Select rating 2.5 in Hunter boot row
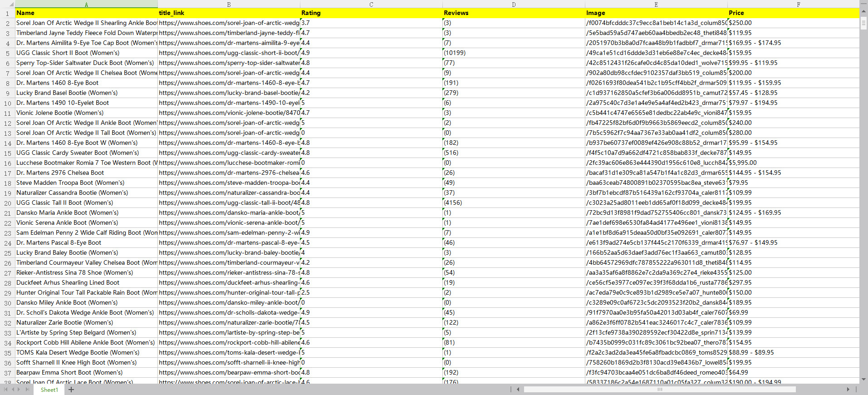Viewport: 868px width, 395px height. pyautogui.click(x=371, y=293)
